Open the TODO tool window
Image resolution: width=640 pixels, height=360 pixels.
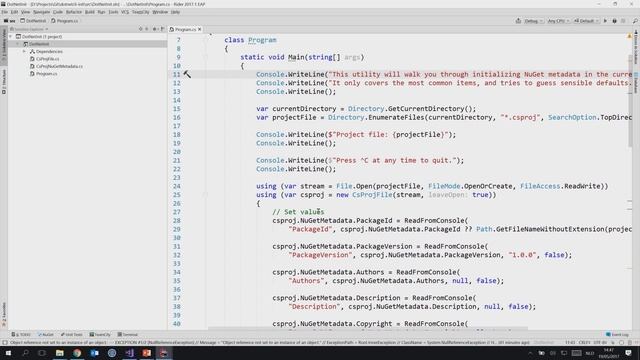click(21, 335)
